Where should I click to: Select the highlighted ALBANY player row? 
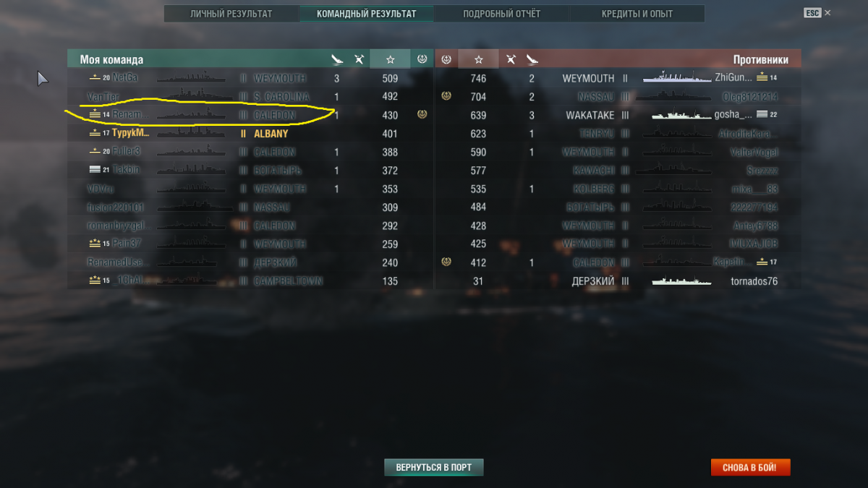[x=250, y=134]
